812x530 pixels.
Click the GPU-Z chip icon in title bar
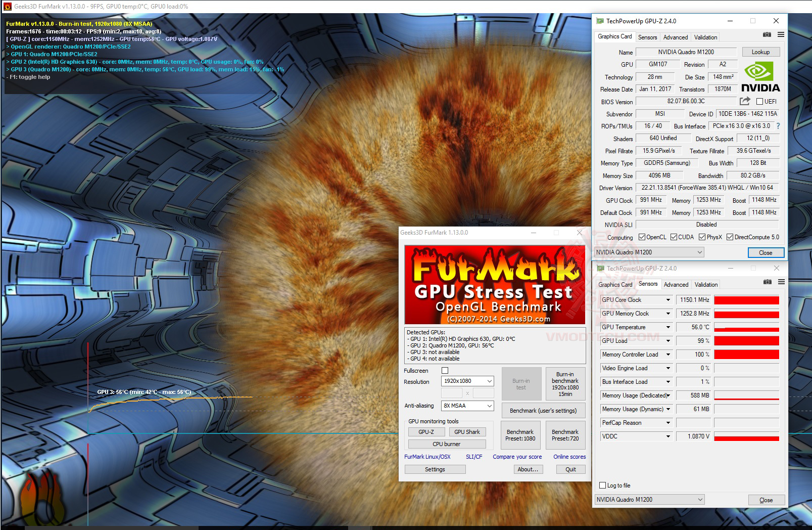599,21
